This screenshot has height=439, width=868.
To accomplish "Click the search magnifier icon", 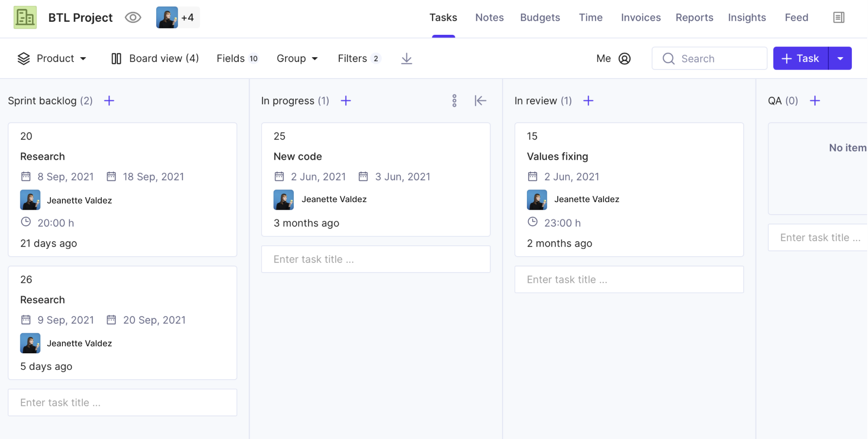I will click(x=668, y=58).
